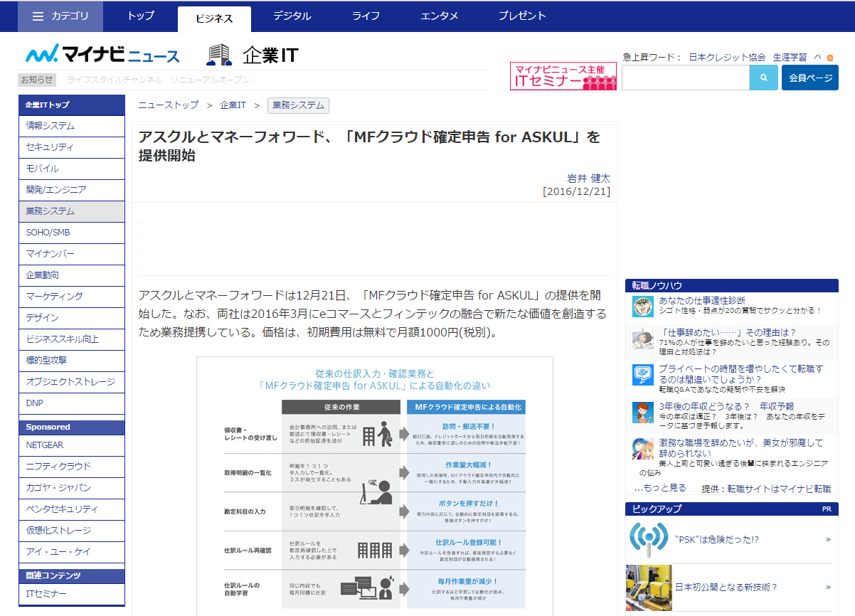This screenshot has height=616, width=855.
Task: Select 仮想化ストレージ sponsored link
Action: (71, 531)
